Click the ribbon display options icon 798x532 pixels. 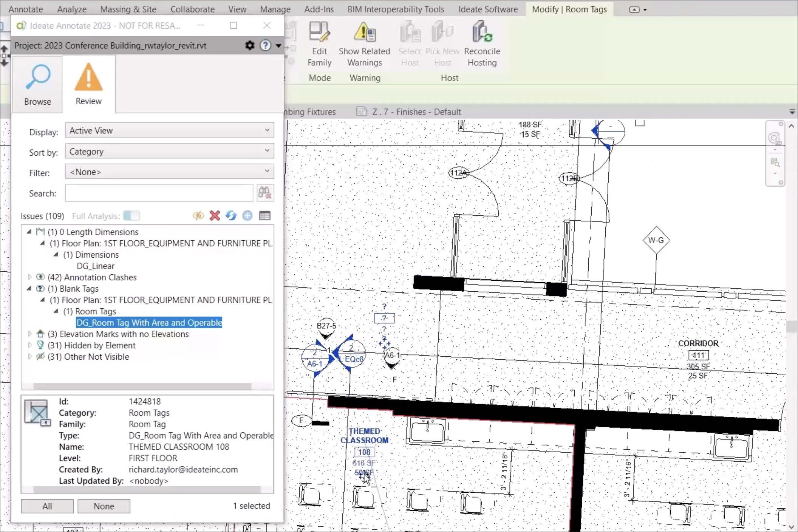click(x=634, y=9)
